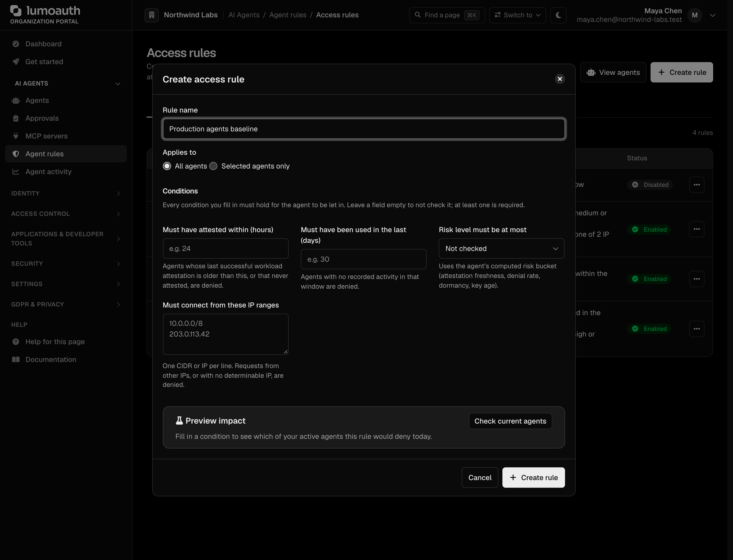Click the Disabled status badge
Image resolution: width=733 pixels, height=560 pixels.
[x=650, y=185]
